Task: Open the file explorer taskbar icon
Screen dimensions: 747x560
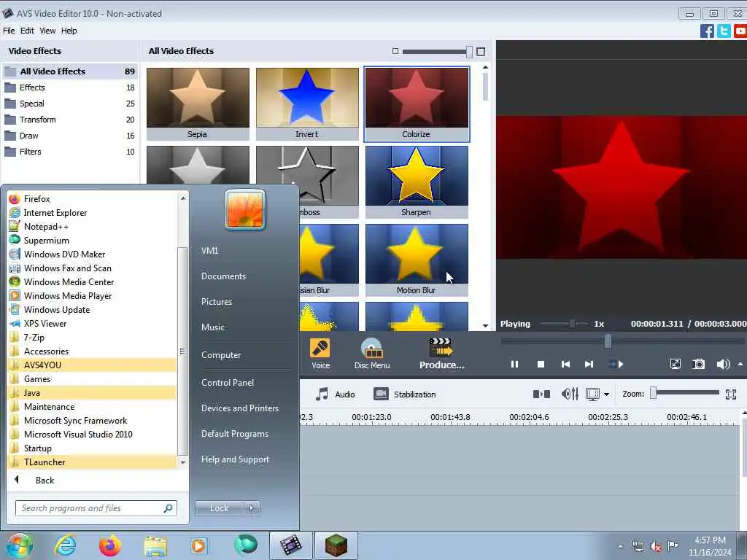Action: pyautogui.click(x=155, y=545)
